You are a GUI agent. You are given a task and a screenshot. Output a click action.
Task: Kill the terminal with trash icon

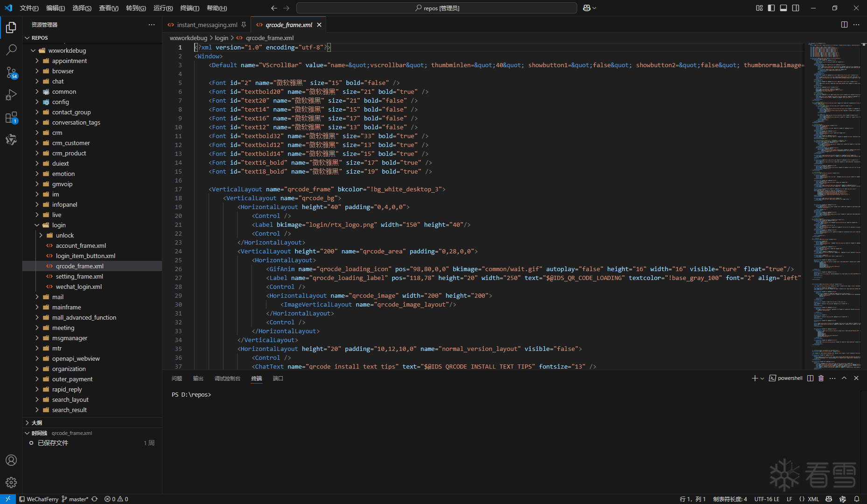click(x=821, y=378)
